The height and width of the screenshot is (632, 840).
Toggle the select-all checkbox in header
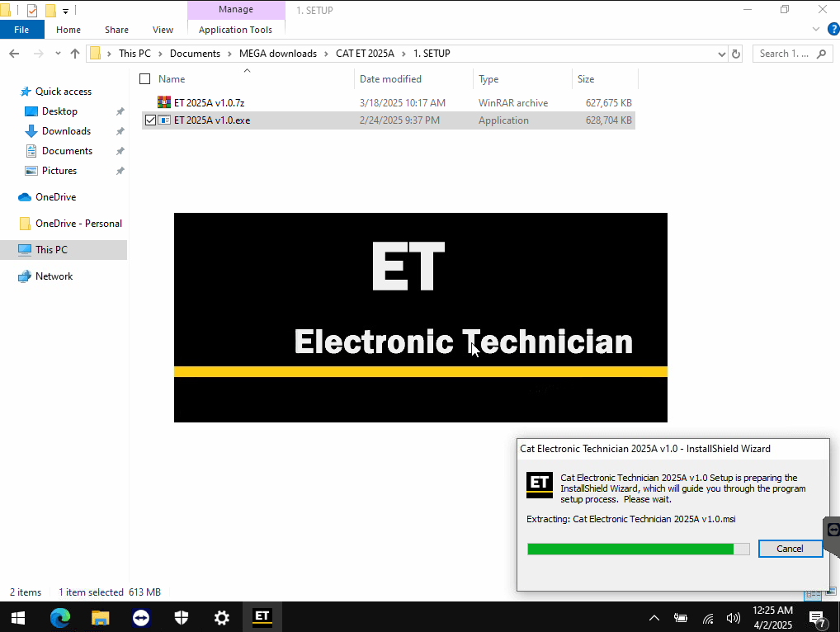pos(144,78)
